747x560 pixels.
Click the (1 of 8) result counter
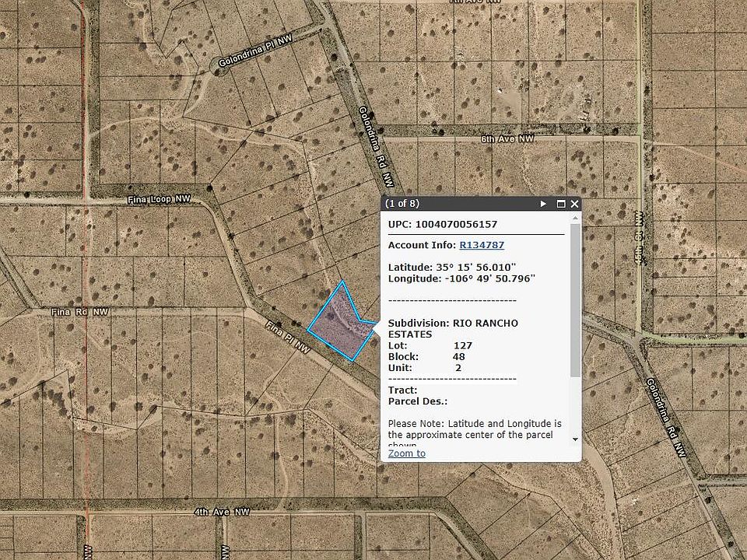pos(402,204)
